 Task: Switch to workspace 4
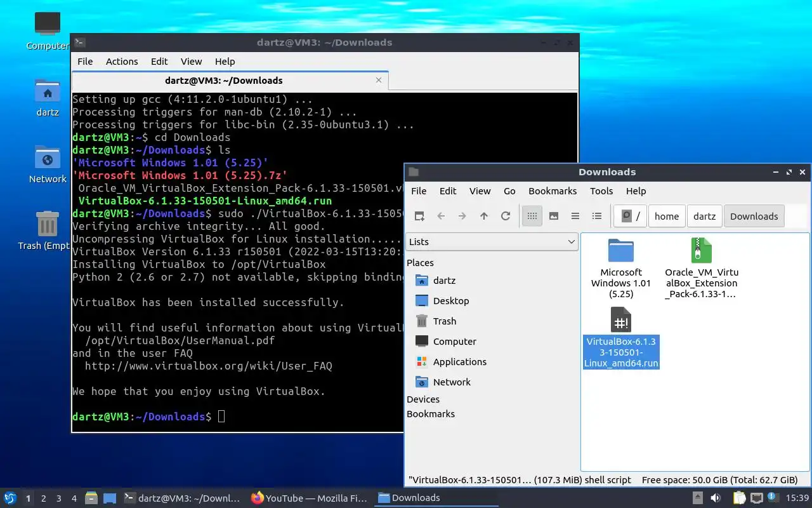(74, 498)
